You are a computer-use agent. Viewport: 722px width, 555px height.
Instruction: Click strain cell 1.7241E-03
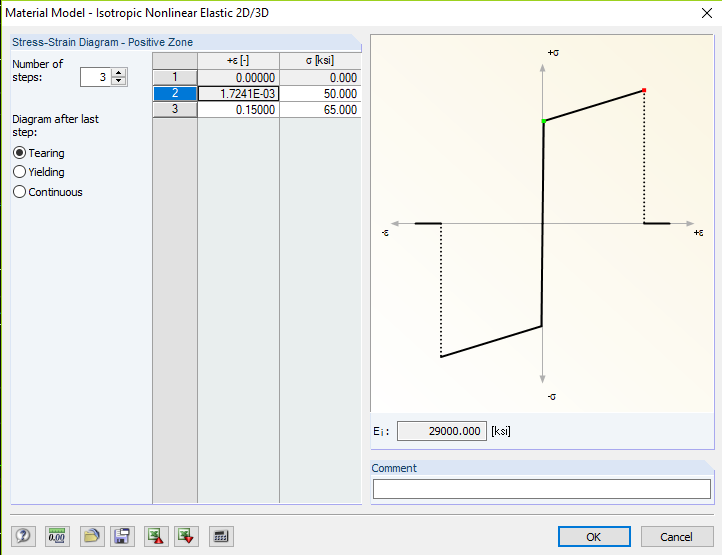click(239, 93)
